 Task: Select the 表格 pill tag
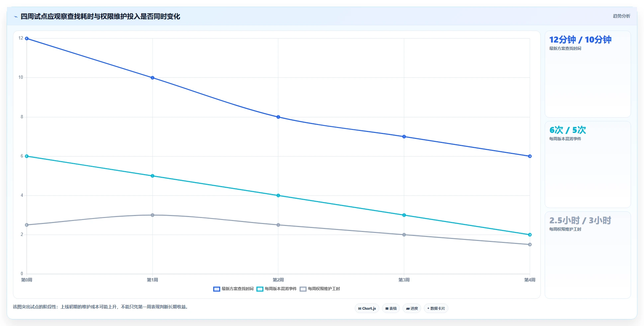pyautogui.click(x=391, y=308)
